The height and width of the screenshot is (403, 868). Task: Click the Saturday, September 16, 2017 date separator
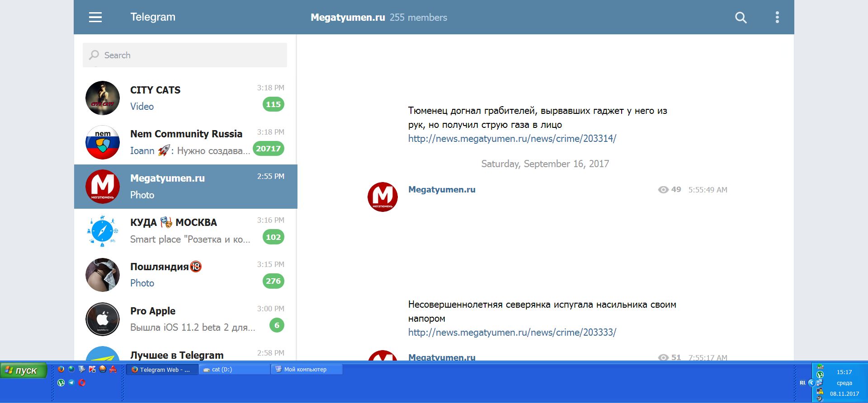[545, 164]
